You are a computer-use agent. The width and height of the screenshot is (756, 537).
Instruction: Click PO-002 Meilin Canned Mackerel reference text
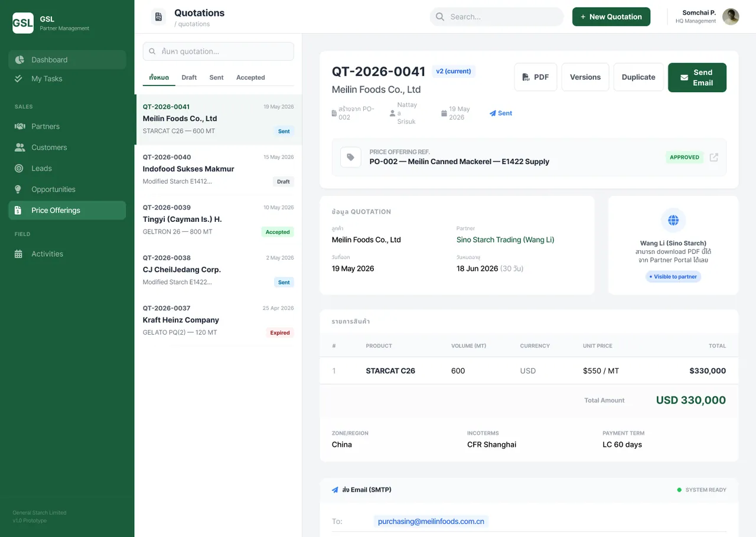coord(460,162)
